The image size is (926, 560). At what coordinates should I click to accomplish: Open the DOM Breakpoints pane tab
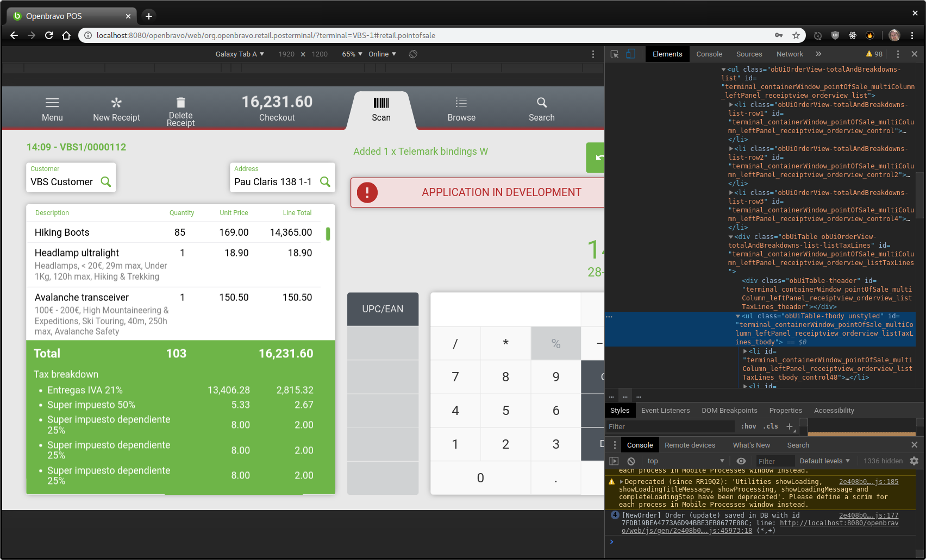coord(729,410)
